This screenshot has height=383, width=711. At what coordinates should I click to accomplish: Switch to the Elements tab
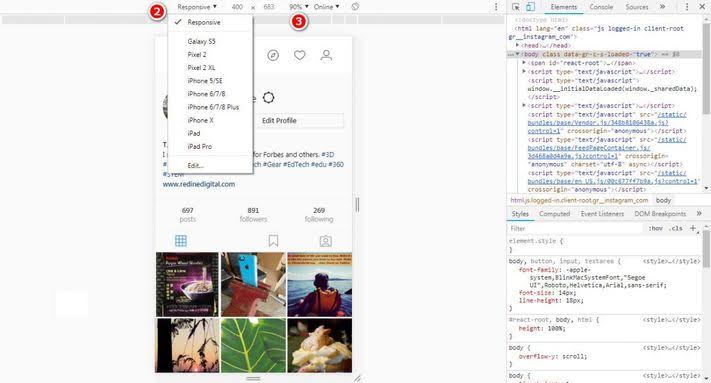564,7
